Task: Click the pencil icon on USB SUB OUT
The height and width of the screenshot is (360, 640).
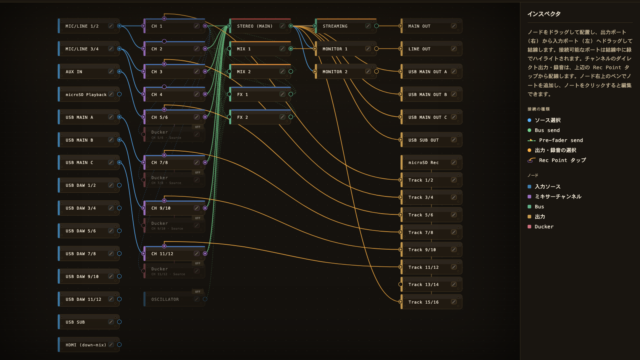Action: pyautogui.click(x=454, y=140)
